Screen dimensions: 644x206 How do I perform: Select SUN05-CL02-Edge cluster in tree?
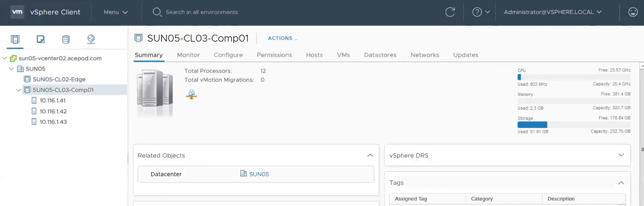click(x=59, y=79)
